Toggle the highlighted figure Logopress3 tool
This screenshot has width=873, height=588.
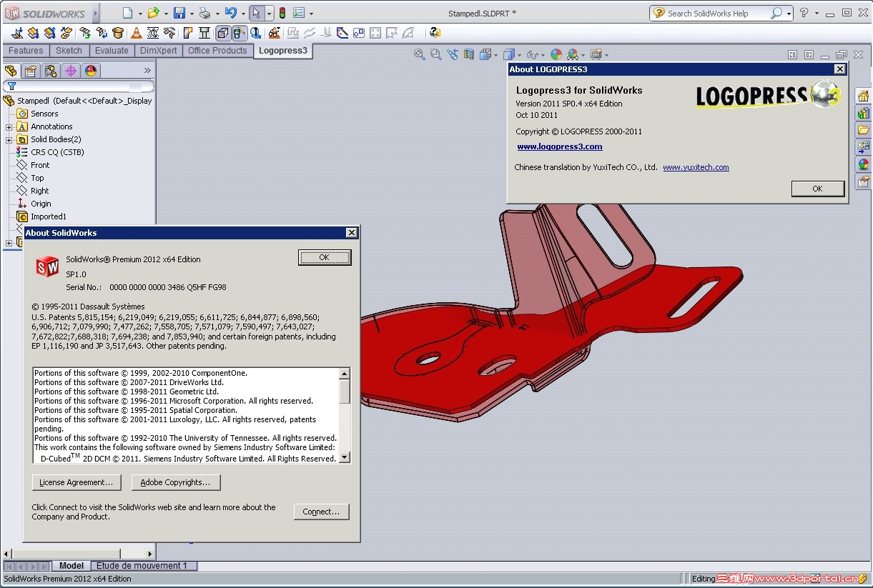click(240, 32)
